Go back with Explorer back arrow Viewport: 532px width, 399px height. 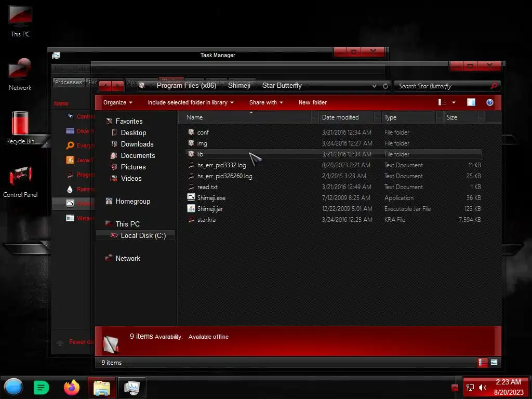coord(105,86)
